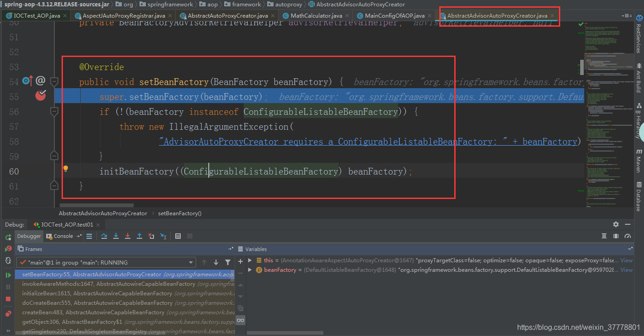Image resolution: width=644 pixels, height=336 pixels.
Task: Open thread selector "main"@1 dropdown
Action: (x=106, y=262)
